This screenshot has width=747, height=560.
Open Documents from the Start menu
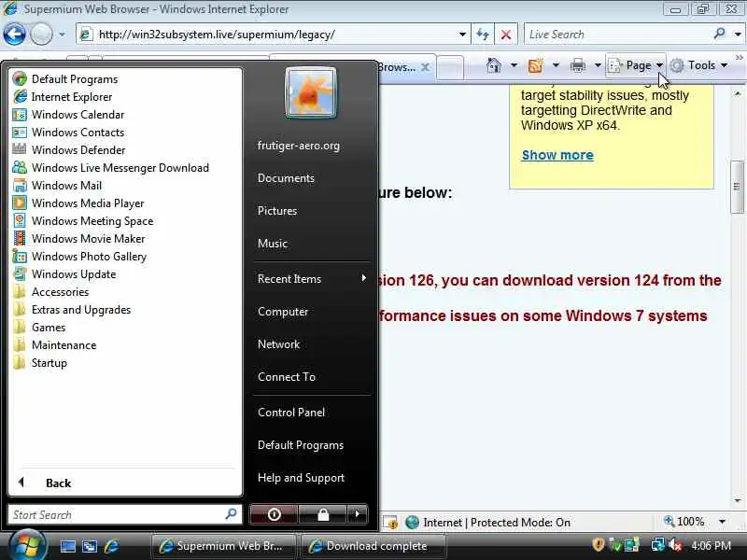click(287, 178)
